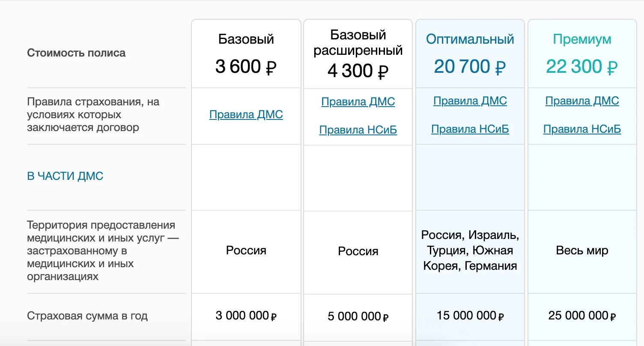
Task: Open Правила ДМС link in Премиум column
Action: click(x=582, y=101)
